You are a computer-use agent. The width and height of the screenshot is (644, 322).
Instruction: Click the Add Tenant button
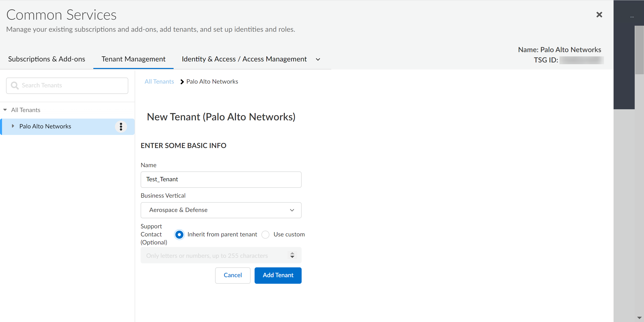pos(278,275)
